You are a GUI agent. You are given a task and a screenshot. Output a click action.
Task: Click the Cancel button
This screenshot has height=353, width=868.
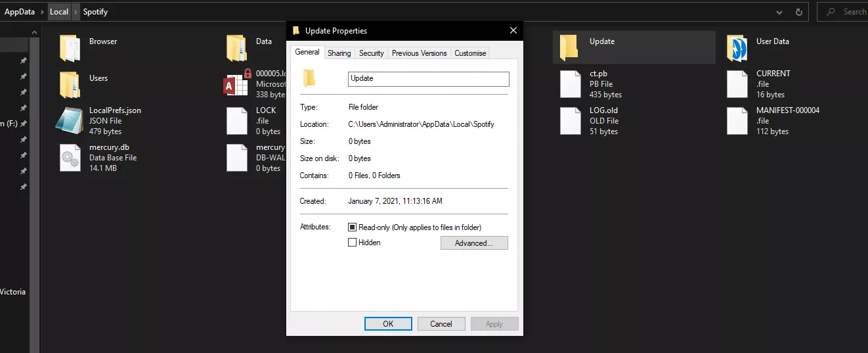point(441,323)
